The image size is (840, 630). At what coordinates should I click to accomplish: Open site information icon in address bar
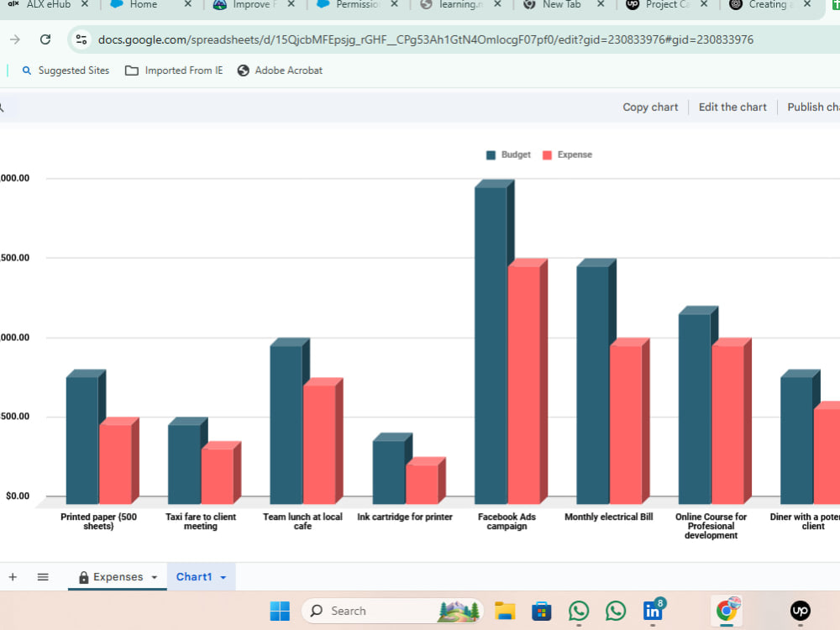81,39
